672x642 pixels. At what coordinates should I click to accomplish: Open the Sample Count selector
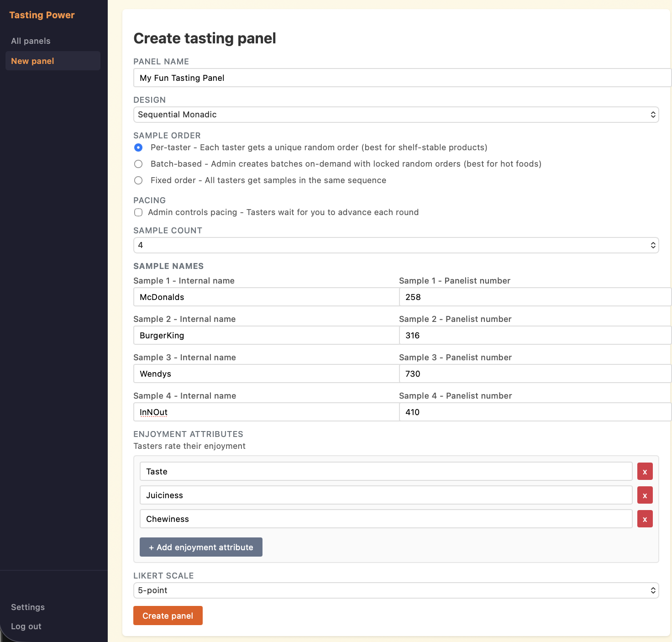(396, 245)
